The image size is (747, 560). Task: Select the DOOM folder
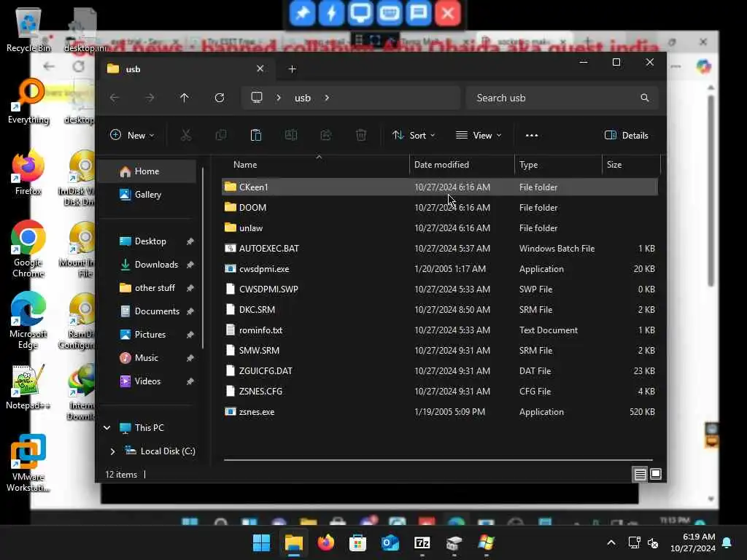click(439, 208)
